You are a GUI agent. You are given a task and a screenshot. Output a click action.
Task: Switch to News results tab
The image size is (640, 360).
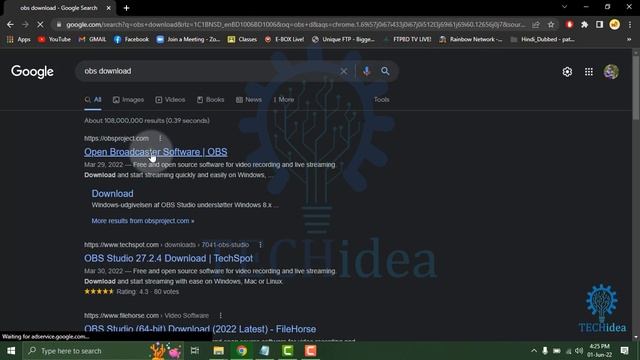(249, 100)
